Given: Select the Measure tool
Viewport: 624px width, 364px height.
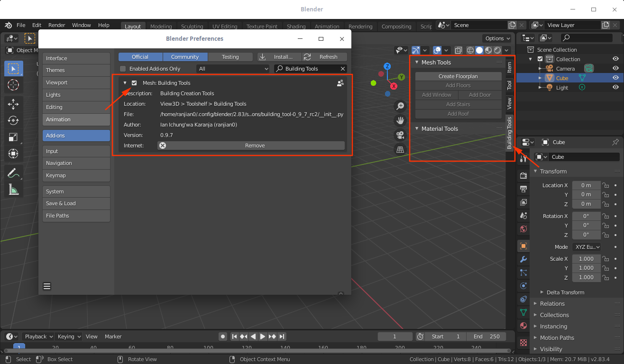Looking at the screenshot, I should 13,190.
